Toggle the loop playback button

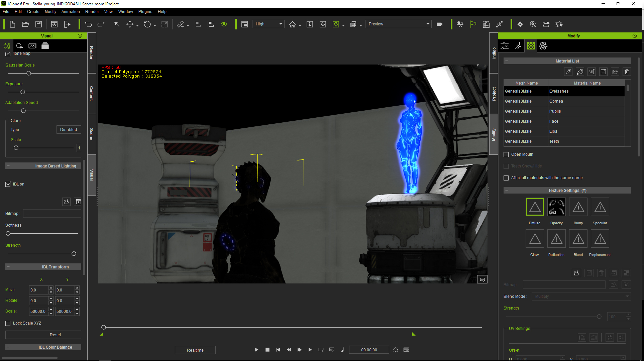(321, 350)
